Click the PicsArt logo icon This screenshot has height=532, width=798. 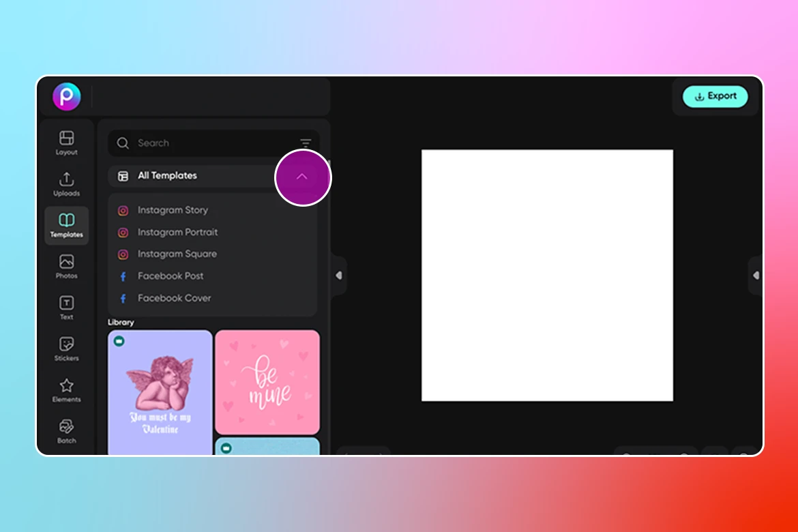(x=67, y=97)
